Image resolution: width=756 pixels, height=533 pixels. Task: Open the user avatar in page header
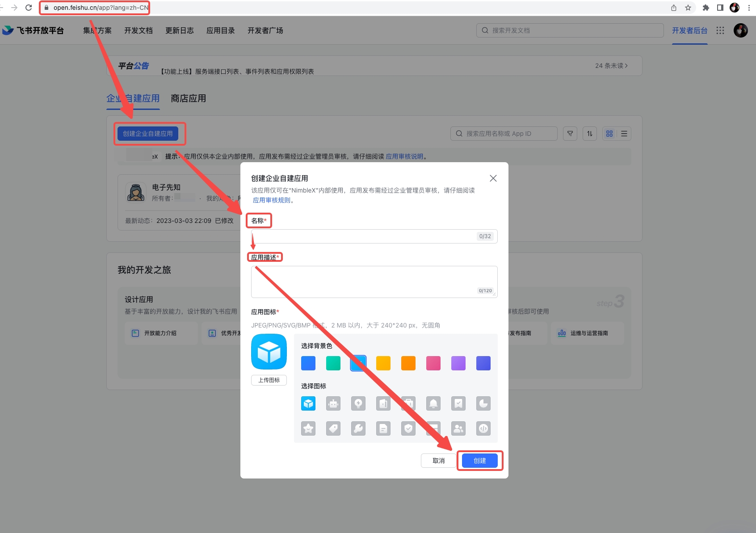tap(741, 30)
